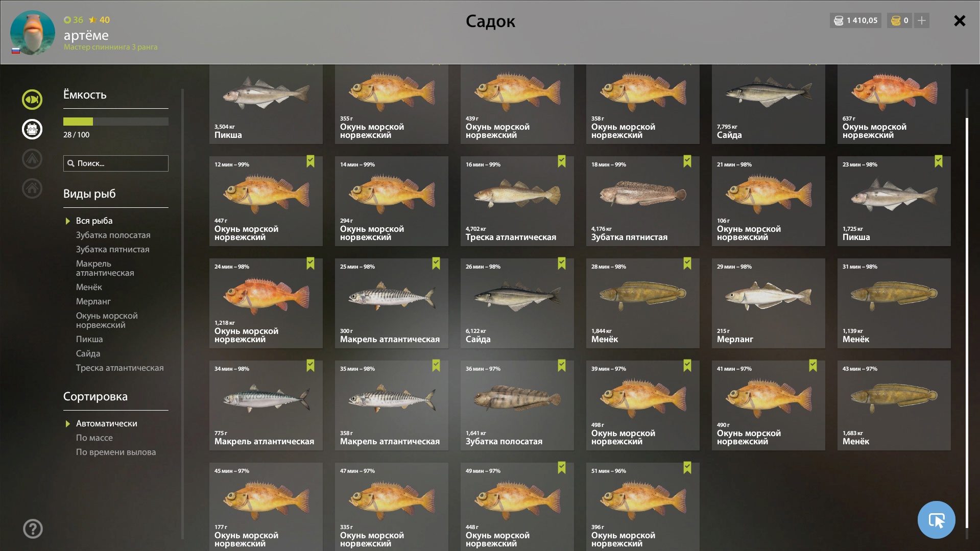Open the fish keepnet icon in sidebar
Viewport: 980px width, 551px height.
pyautogui.click(x=32, y=100)
